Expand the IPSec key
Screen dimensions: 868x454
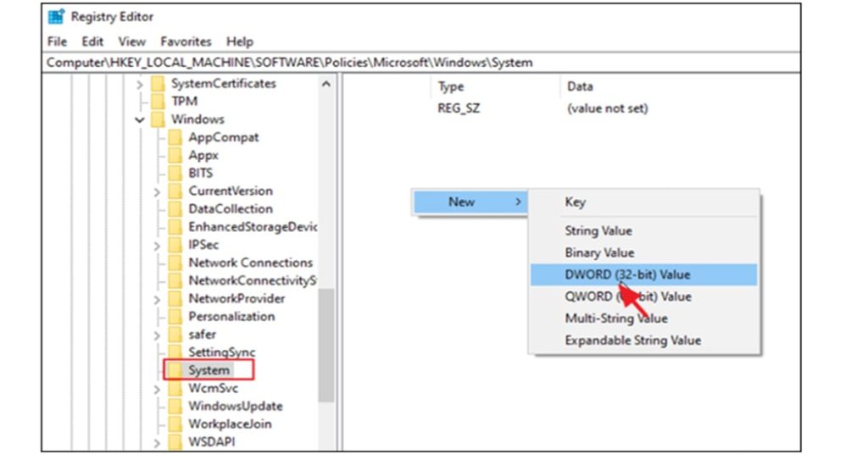(157, 245)
